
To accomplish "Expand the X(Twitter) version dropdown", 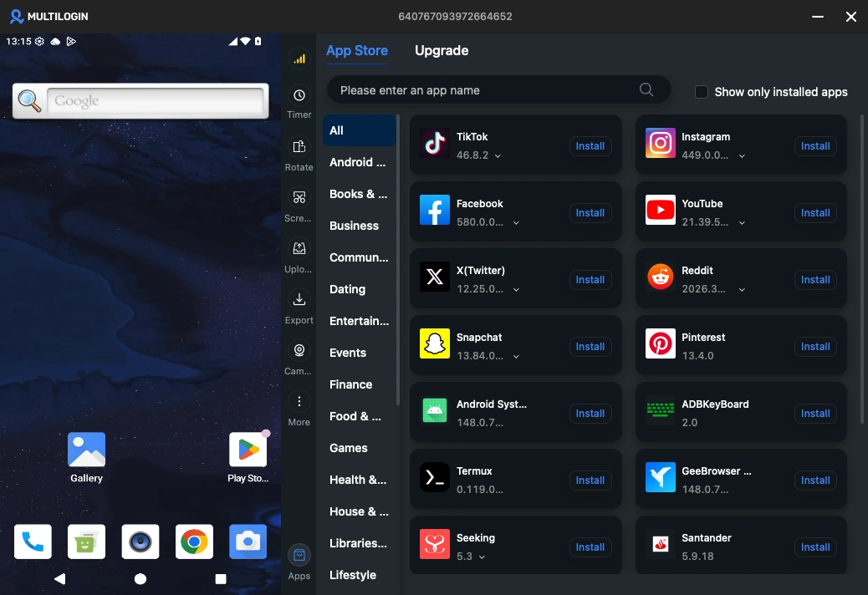I will (516, 290).
